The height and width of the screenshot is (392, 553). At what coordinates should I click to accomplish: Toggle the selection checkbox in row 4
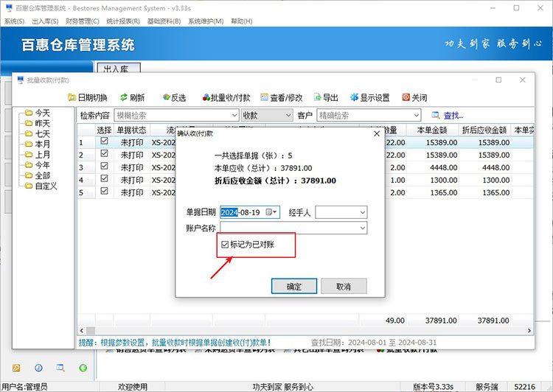pos(104,178)
